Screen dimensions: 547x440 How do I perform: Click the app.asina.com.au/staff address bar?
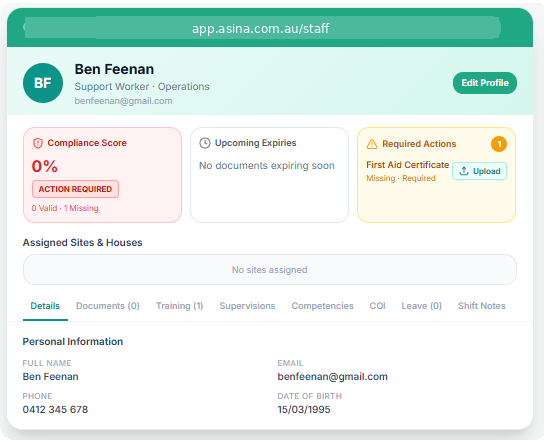[x=261, y=28]
